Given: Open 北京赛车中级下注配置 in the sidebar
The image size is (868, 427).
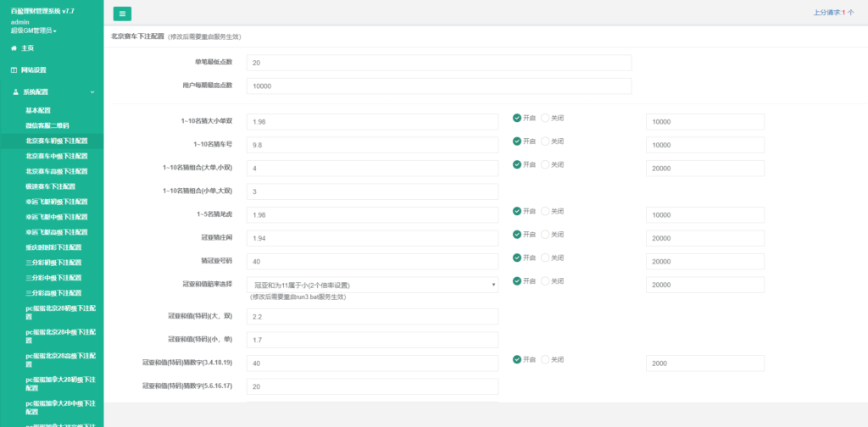Looking at the screenshot, I should 56,156.
